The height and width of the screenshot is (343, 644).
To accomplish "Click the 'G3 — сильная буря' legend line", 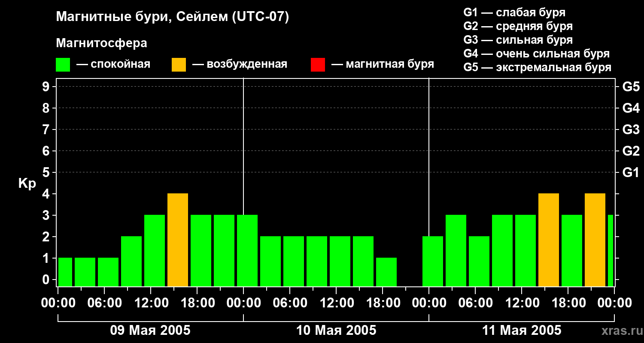I will click(518, 40).
